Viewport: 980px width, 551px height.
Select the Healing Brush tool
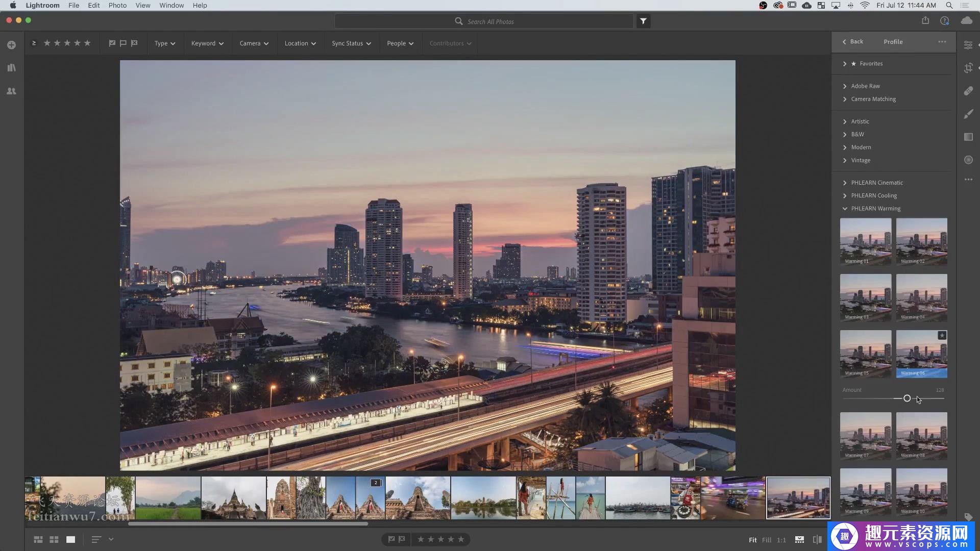968,91
